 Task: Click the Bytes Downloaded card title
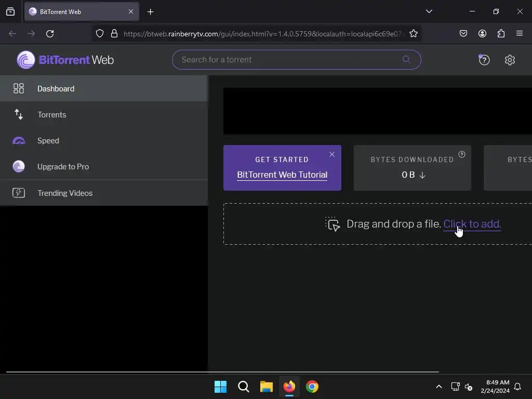coord(412,159)
